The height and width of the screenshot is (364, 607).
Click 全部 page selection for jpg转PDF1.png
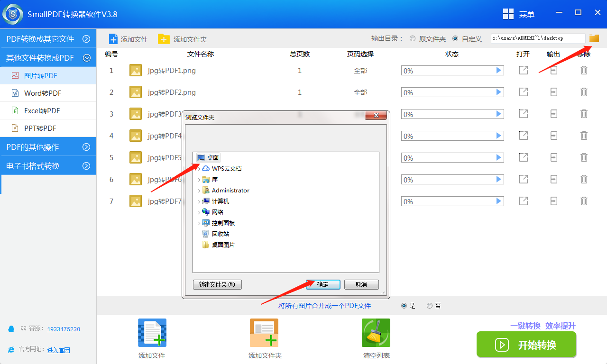click(360, 71)
